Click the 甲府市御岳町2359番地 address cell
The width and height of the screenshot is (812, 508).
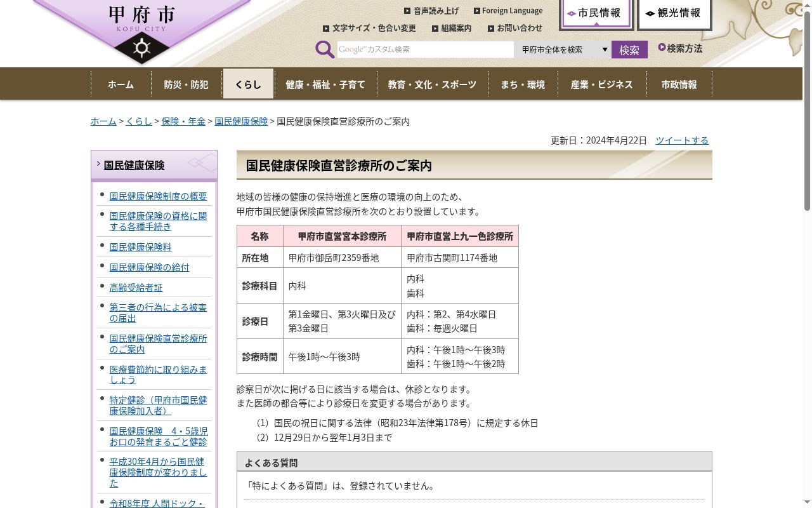[x=342, y=257]
